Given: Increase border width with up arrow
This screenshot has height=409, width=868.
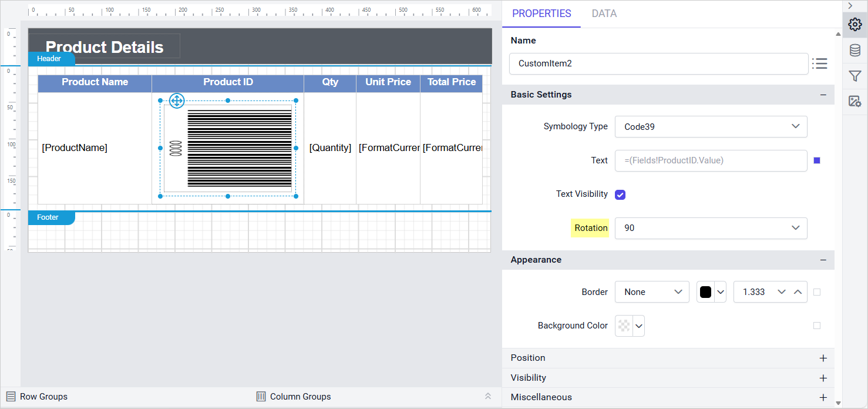Looking at the screenshot, I should tap(798, 292).
